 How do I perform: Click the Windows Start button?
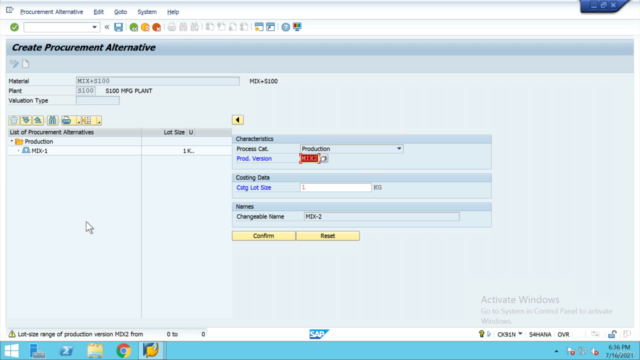pyautogui.click(x=11, y=351)
